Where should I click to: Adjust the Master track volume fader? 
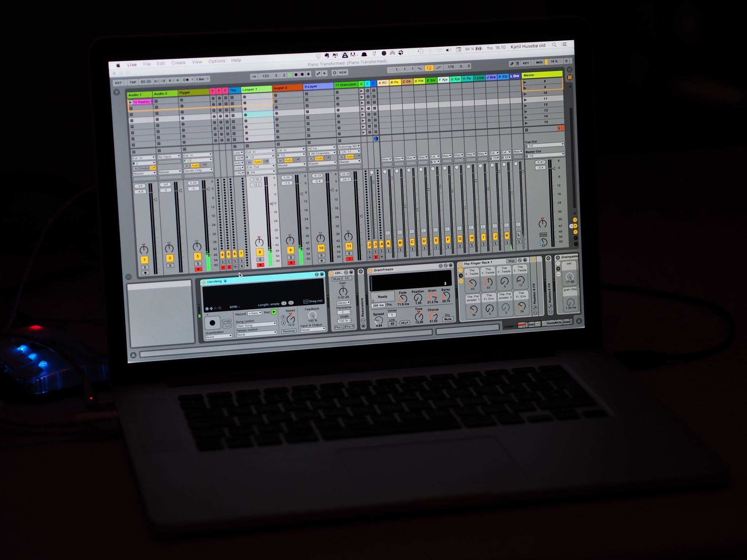554,169
